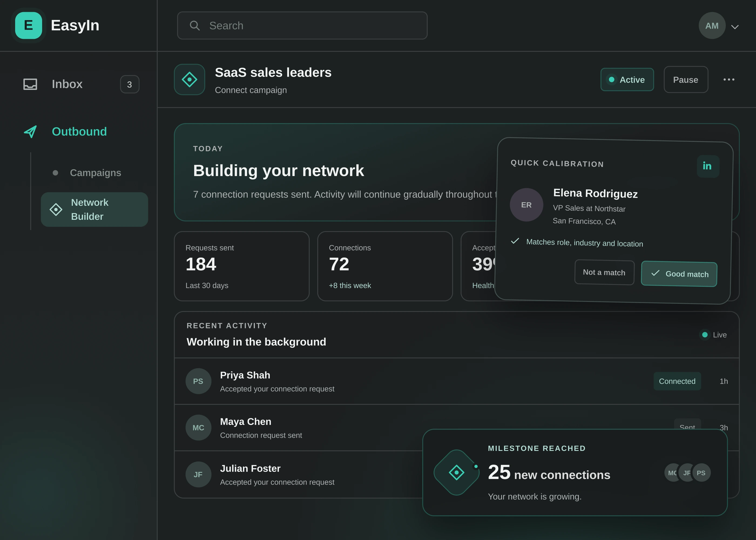Click Julian Foster's JF avatar in activity list
756x540 pixels.
coord(198,474)
